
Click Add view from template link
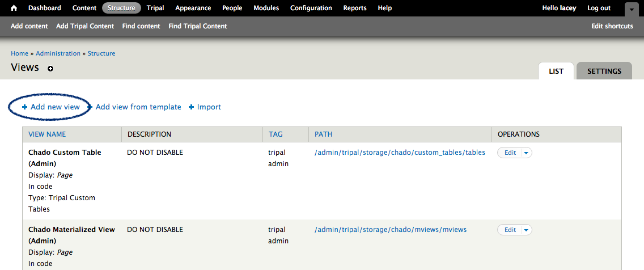[x=138, y=107]
